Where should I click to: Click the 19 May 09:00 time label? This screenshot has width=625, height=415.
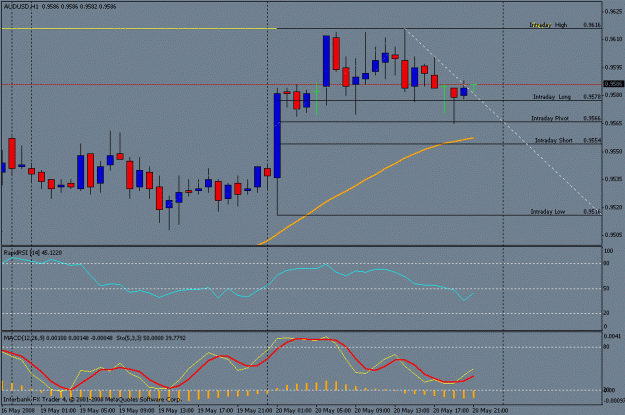pyautogui.click(x=137, y=410)
